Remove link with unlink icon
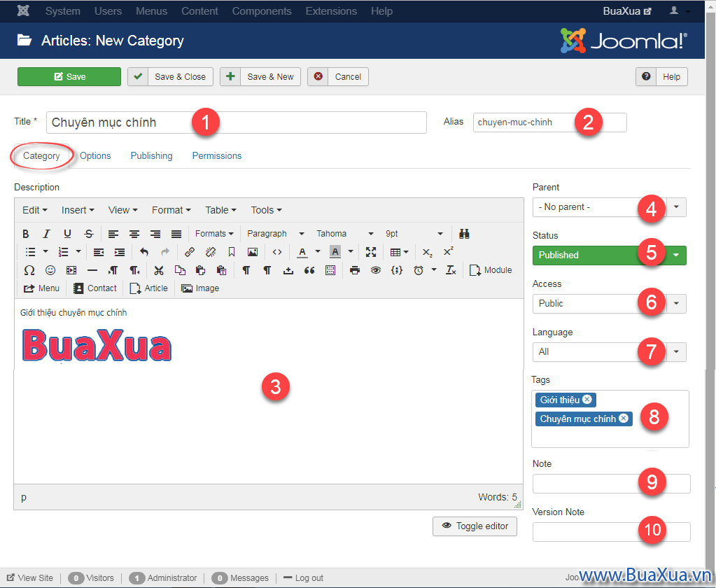 coord(211,251)
